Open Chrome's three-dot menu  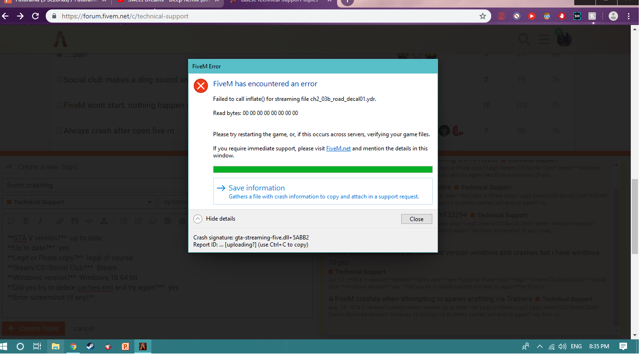629,16
